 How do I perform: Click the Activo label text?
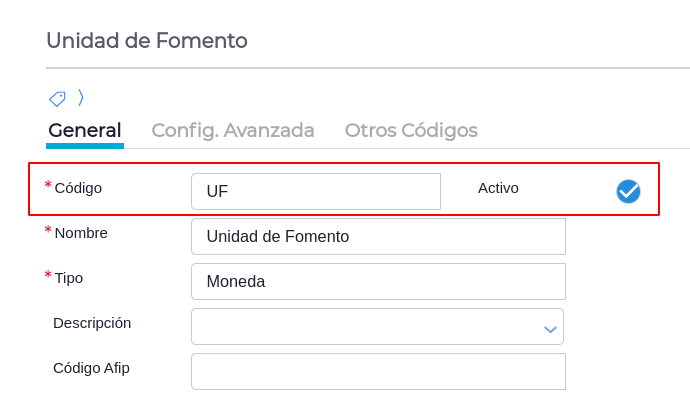[498, 187]
